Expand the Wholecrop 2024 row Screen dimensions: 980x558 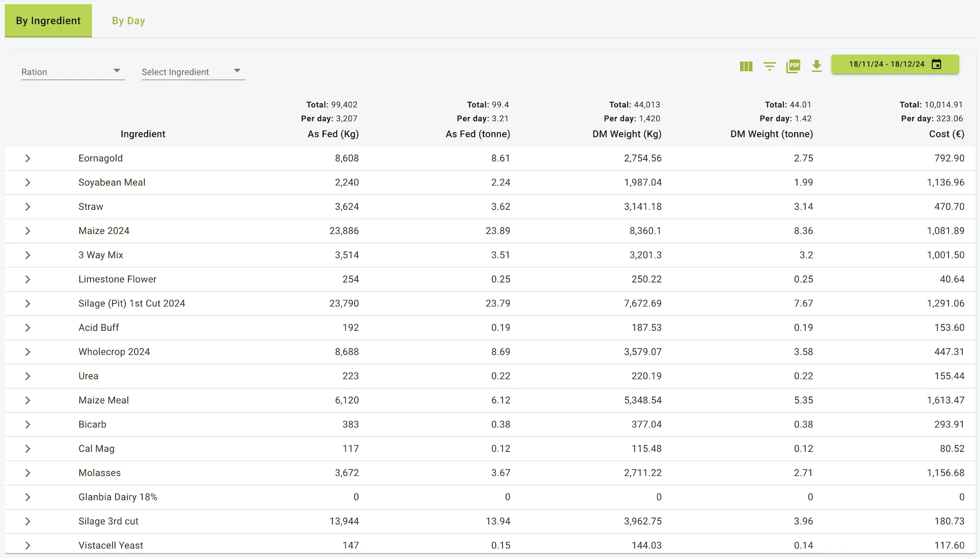(28, 352)
